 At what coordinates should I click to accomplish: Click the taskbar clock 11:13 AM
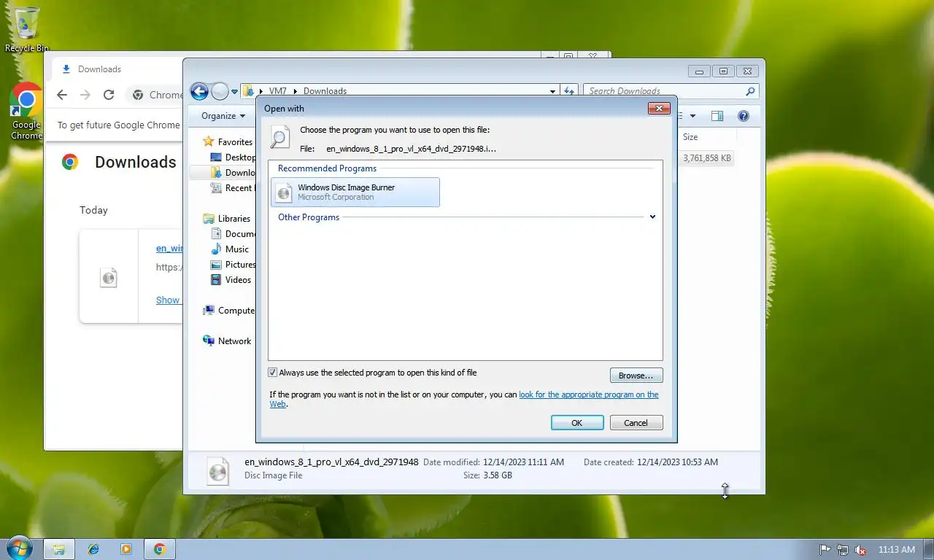[897, 550]
